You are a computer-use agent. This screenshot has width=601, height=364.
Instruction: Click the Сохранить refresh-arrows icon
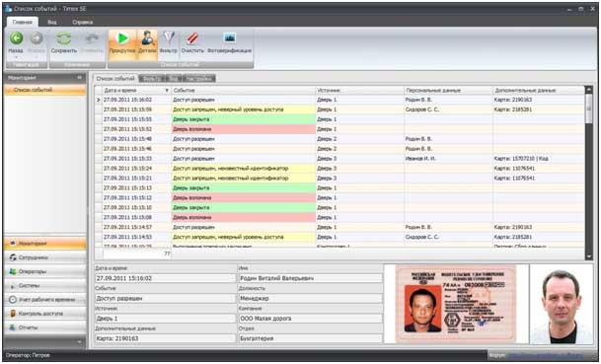(x=64, y=38)
